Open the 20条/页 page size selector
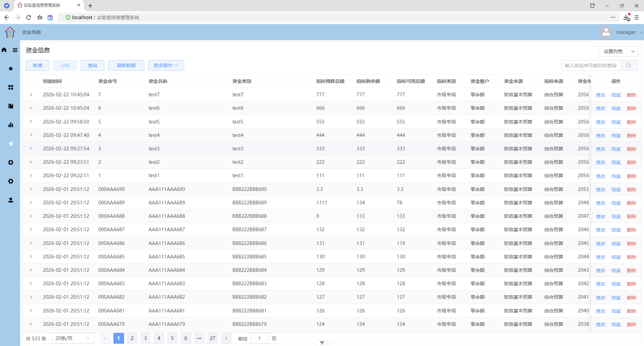 coord(73,338)
